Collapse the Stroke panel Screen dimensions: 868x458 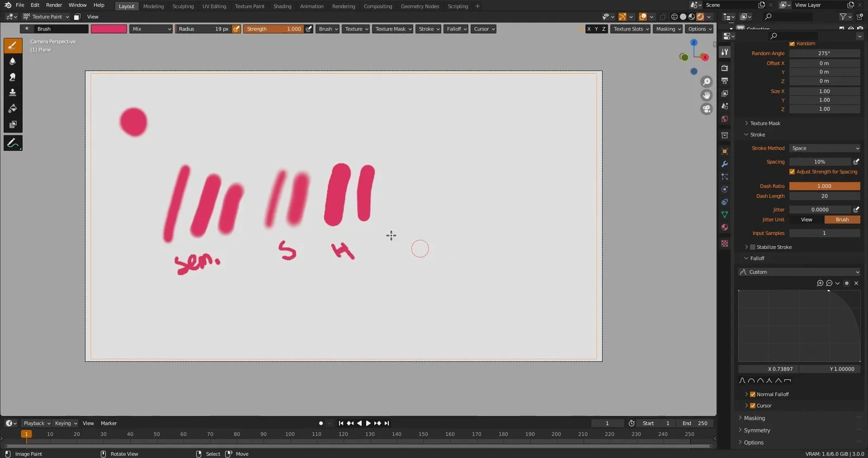757,135
